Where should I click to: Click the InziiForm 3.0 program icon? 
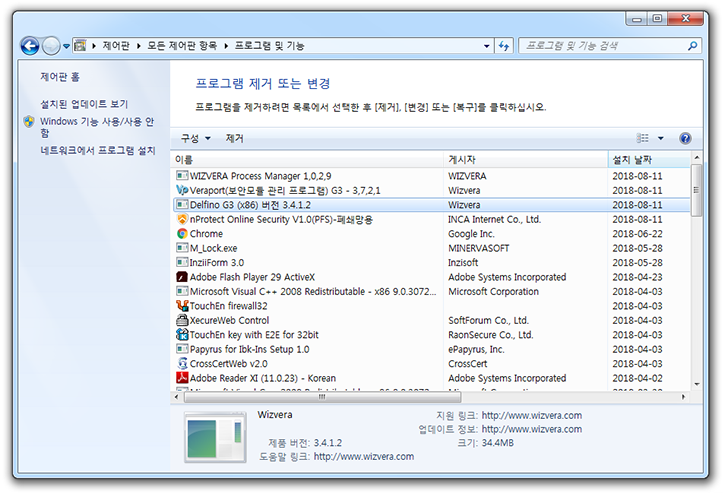click(x=182, y=262)
